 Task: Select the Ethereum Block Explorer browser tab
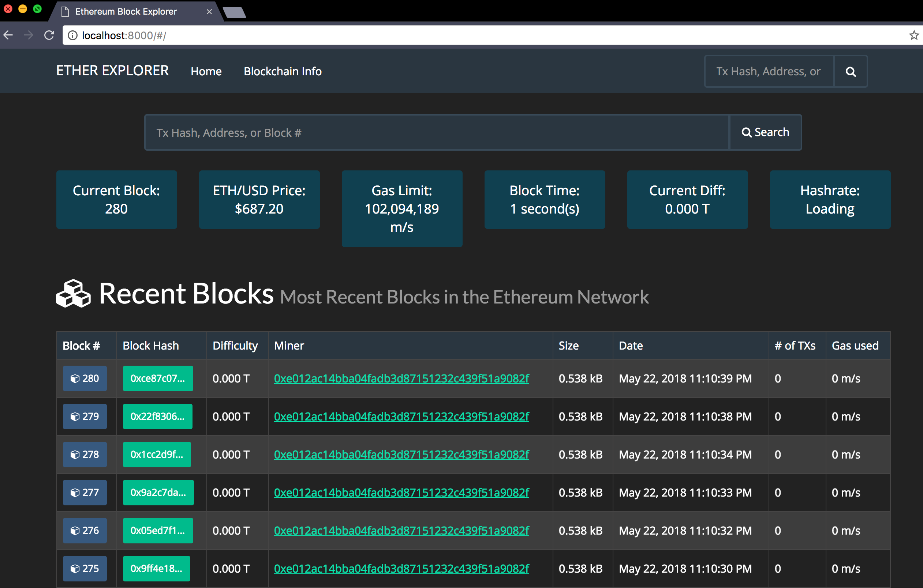[x=127, y=11]
